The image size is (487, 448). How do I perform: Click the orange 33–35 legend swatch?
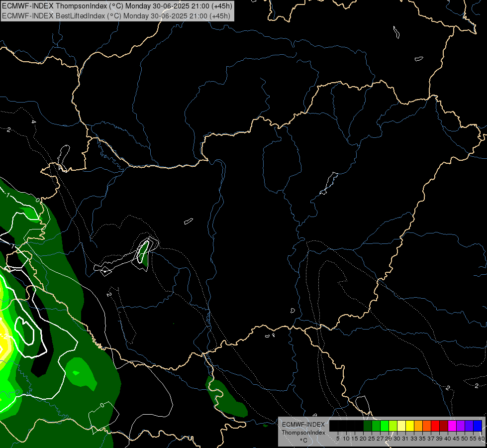pos(418,426)
